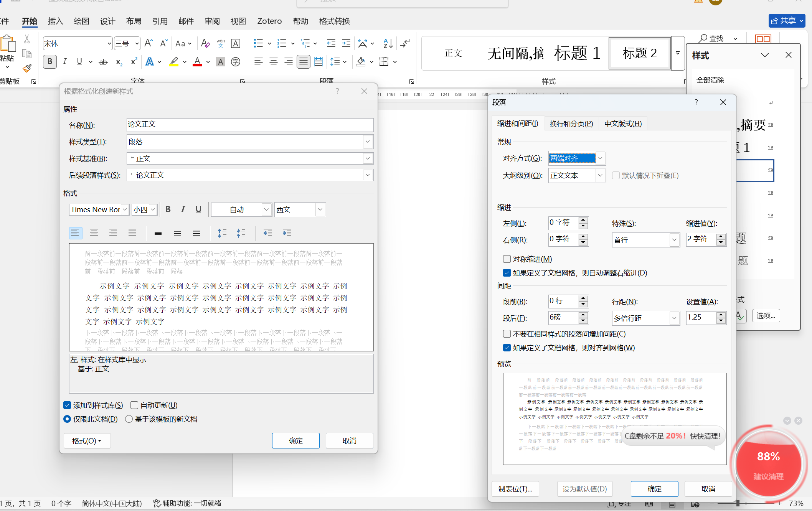Check the 自动更新 checkbox
Screen dimensions: 812x511
(x=134, y=405)
